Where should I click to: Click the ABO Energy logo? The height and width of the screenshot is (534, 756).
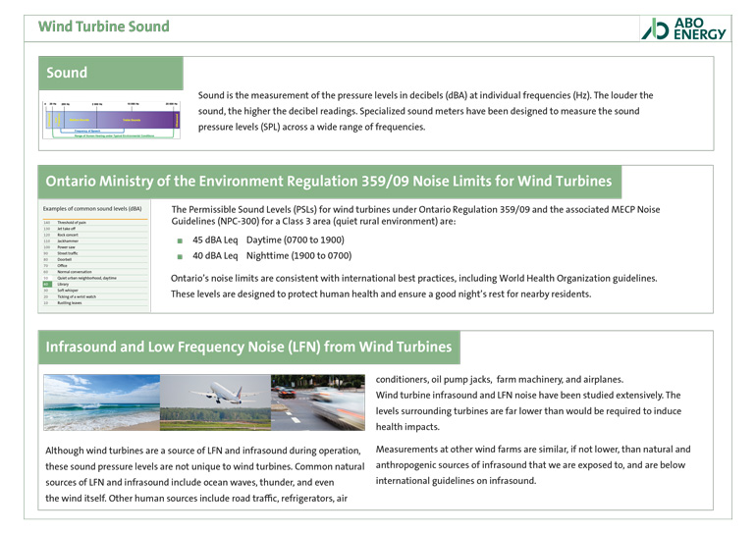pos(684,27)
